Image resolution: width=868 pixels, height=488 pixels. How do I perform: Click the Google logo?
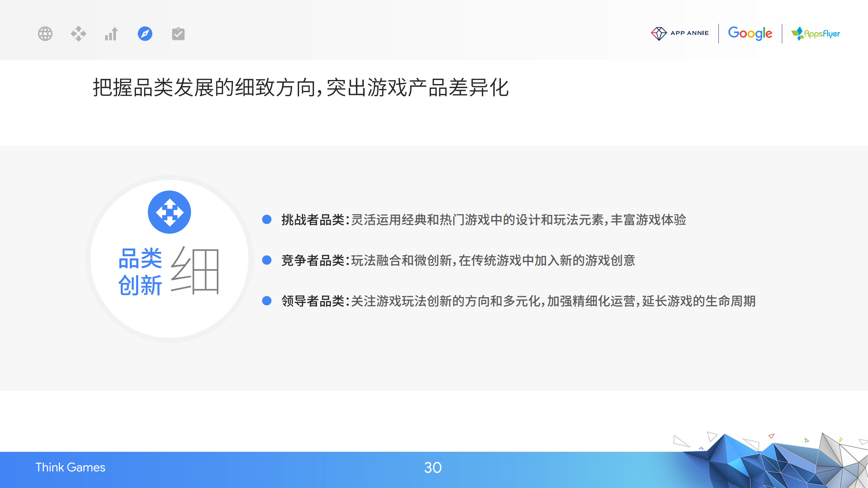(x=750, y=33)
